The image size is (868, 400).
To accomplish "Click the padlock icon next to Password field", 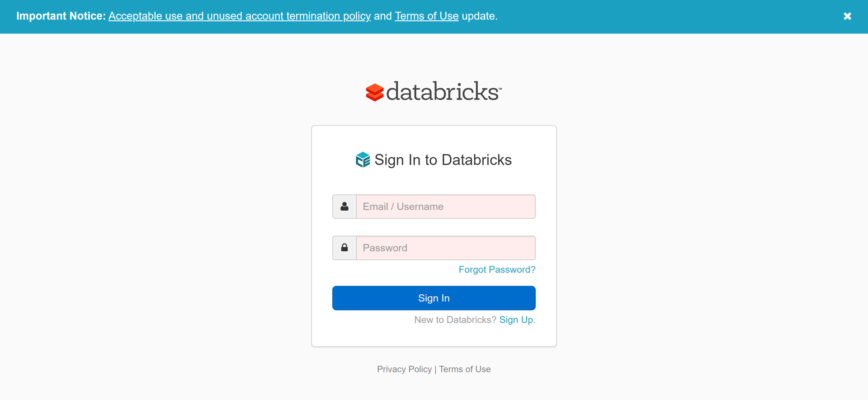I will pyautogui.click(x=344, y=247).
